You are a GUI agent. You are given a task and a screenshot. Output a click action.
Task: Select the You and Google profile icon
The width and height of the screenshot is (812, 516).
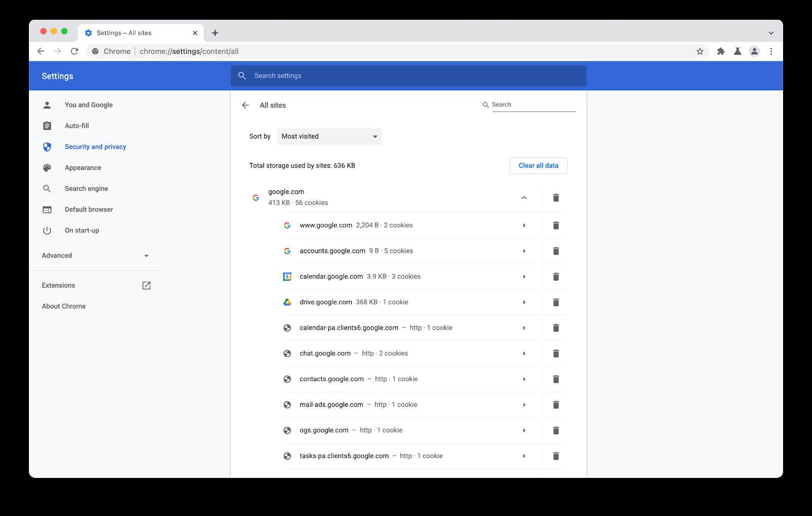47,105
